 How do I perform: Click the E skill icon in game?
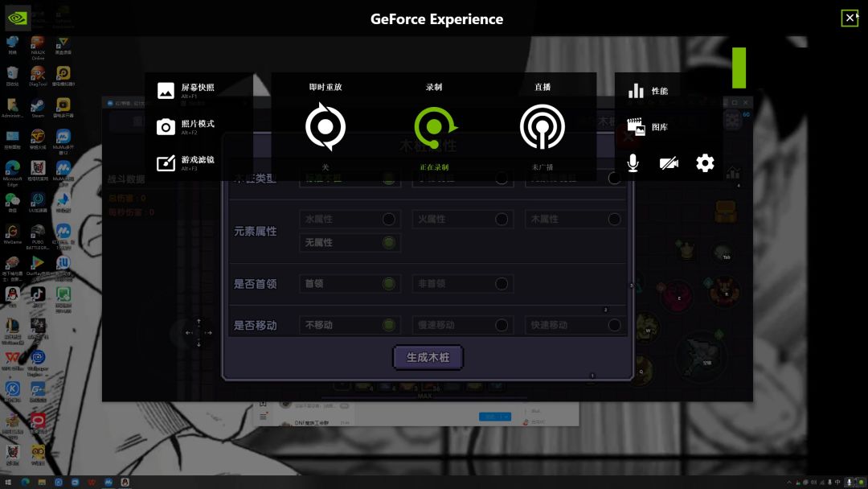678,295
